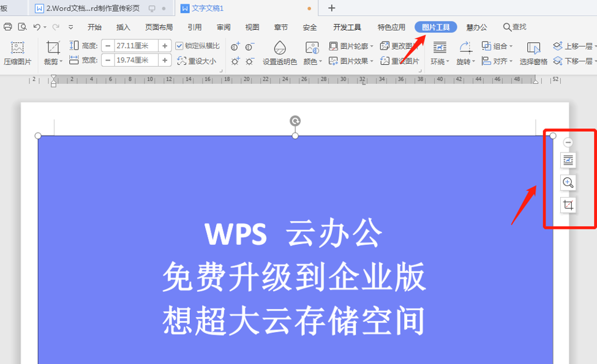
Task: Click the 更改图片 change picture button
Action: pyautogui.click(x=399, y=46)
